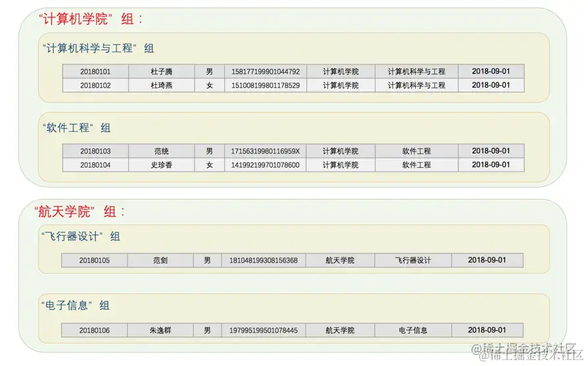Viewport: 588px width, 366px height.
Task: Click 计算机学院 cell in 杜子腾 row
Action: [341, 71]
